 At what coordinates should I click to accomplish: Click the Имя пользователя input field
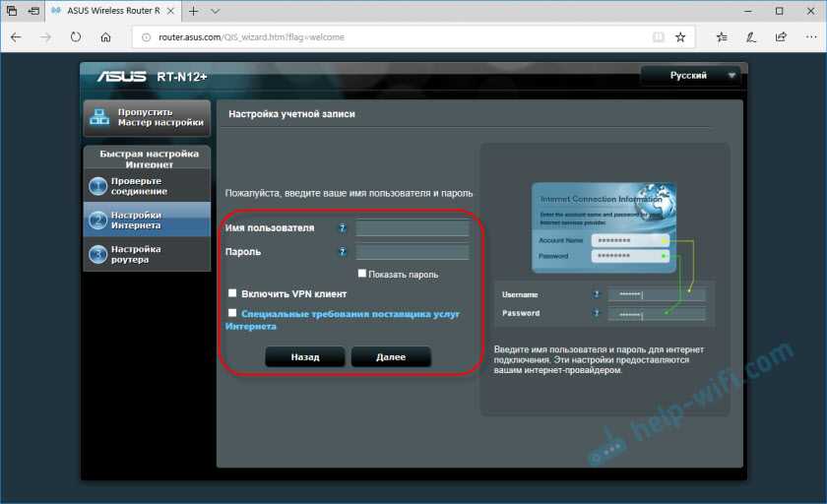(412, 228)
